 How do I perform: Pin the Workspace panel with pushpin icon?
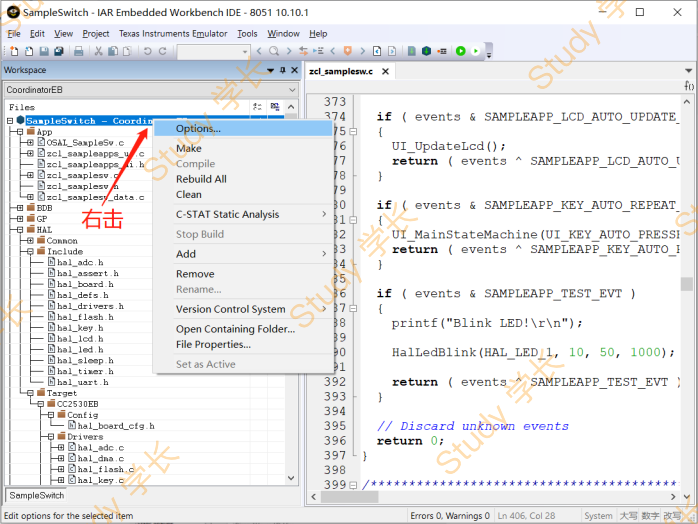(x=283, y=70)
